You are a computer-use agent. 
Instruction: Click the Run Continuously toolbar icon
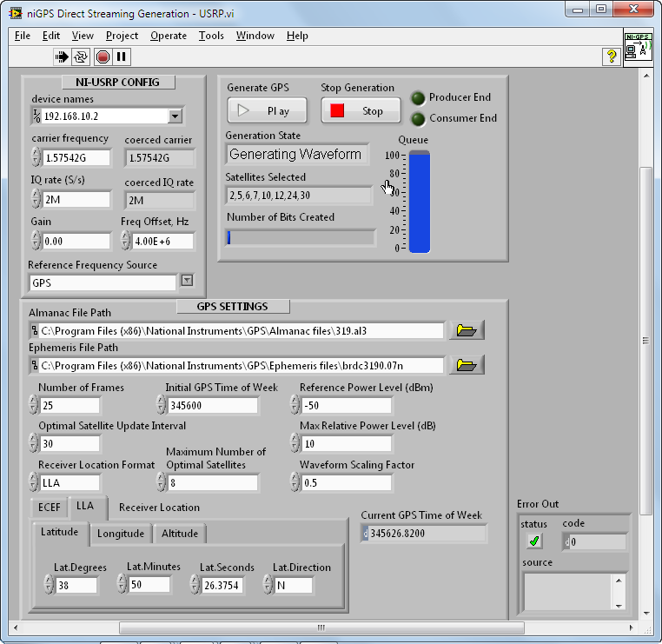[82, 56]
